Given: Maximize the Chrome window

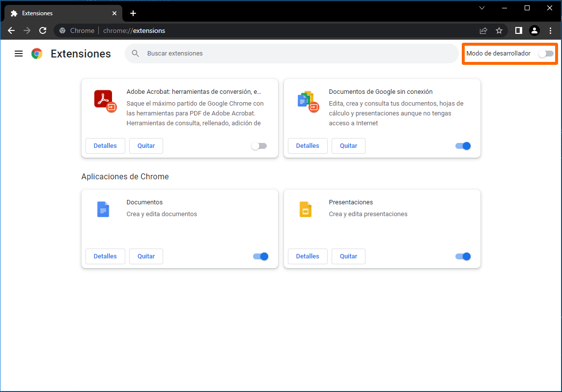Looking at the screenshot, I should (x=527, y=8).
